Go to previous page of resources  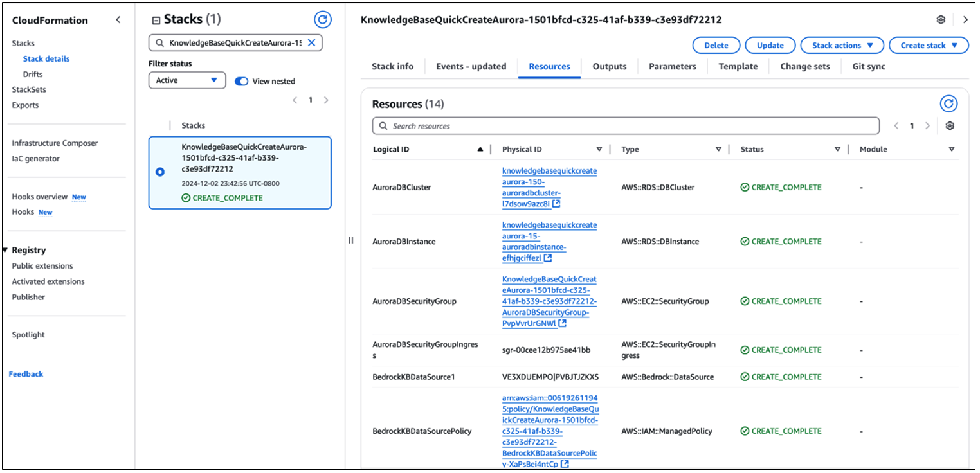pos(896,126)
